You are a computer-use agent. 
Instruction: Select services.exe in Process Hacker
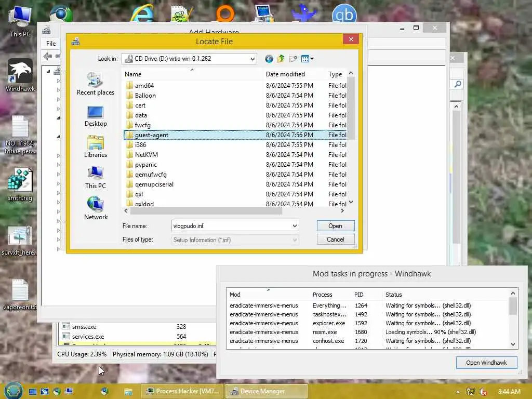tap(137, 337)
